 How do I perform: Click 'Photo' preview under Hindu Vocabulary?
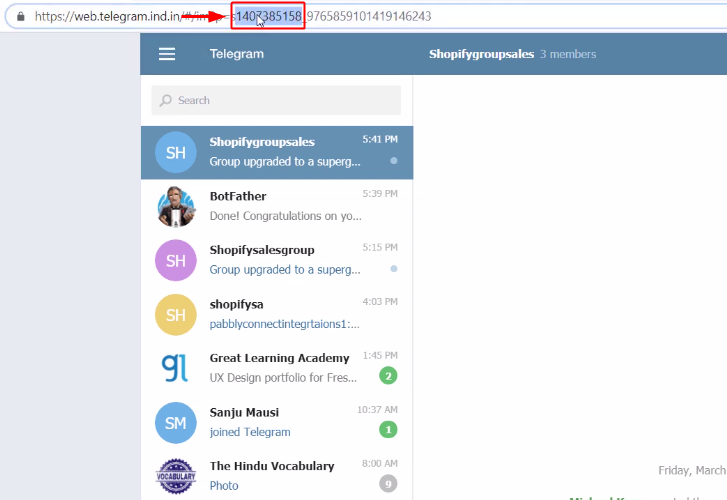[224, 486]
